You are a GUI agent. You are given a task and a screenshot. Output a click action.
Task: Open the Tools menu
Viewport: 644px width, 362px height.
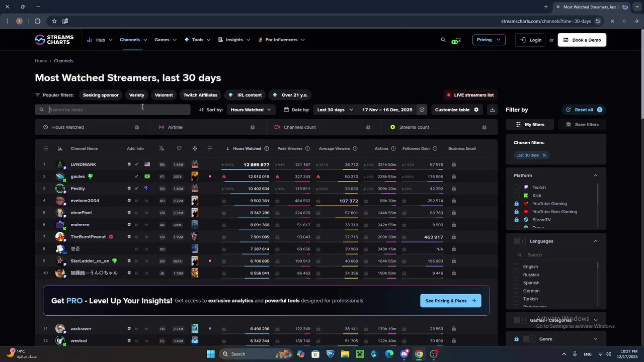pos(197,40)
